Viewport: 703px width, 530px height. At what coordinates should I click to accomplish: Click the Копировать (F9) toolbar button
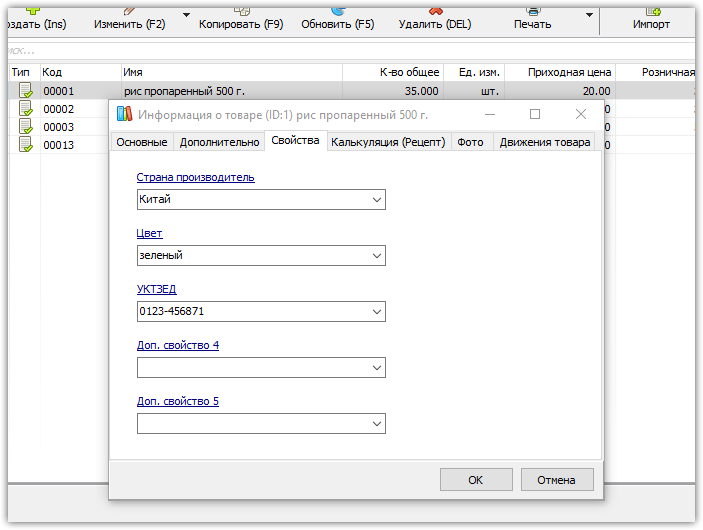pos(241,19)
